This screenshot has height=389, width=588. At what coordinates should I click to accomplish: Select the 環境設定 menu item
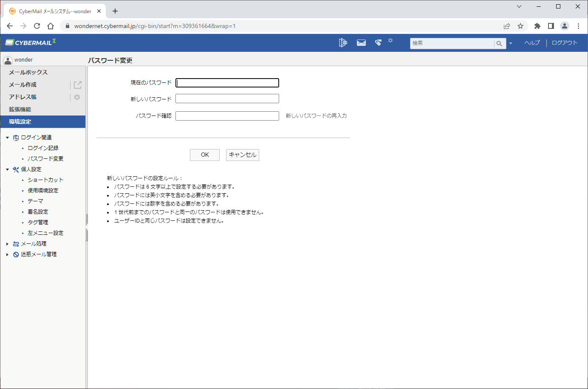(42, 122)
